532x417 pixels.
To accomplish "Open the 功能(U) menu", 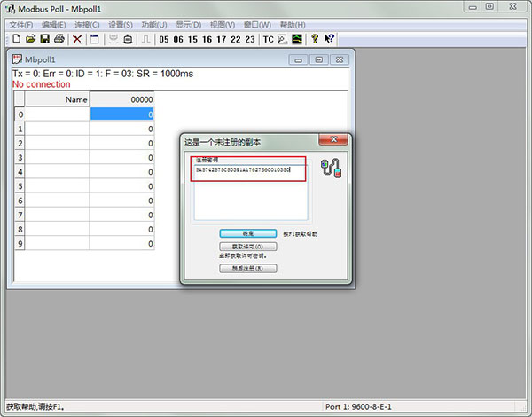I will (154, 24).
